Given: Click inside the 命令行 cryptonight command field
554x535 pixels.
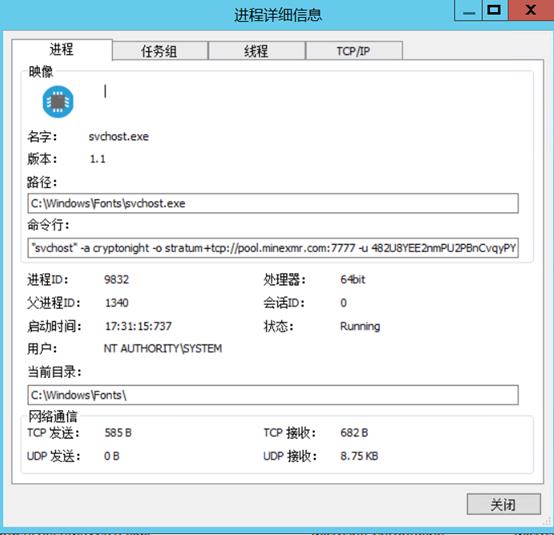Looking at the screenshot, I should 273,248.
